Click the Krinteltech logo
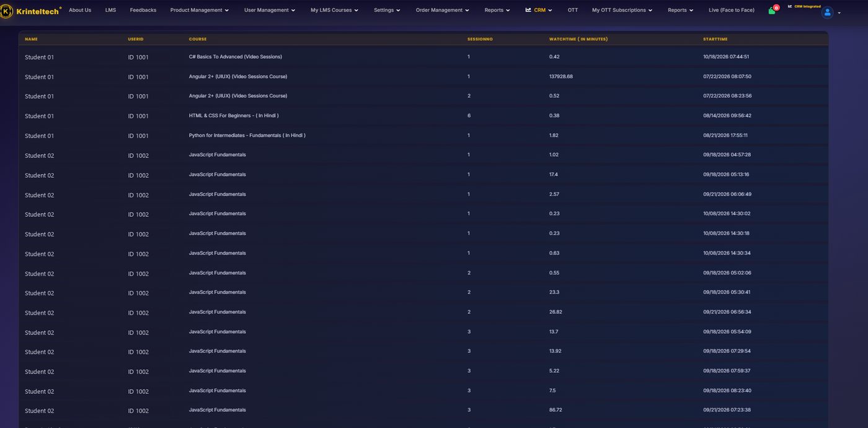This screenshot has height=428, width=868. pyautogui.click(x=31, y=11)
